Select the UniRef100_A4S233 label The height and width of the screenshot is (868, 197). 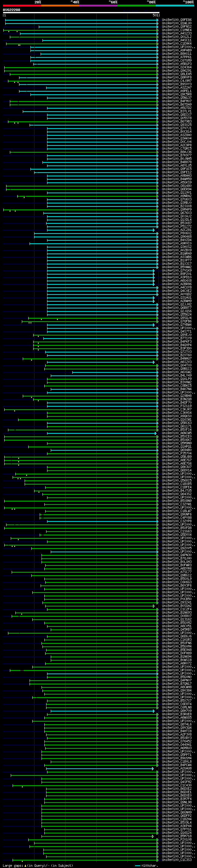click(177, 33)
